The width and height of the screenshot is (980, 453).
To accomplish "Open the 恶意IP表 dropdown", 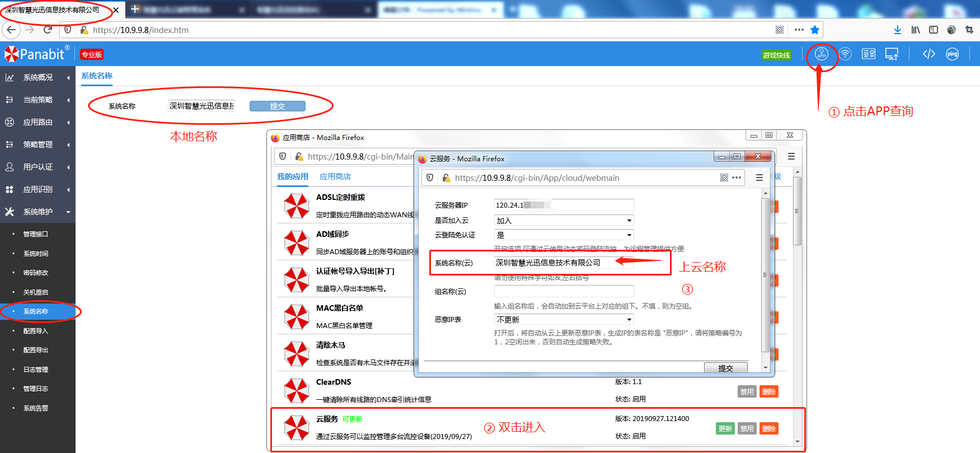I will pos(564,320).
